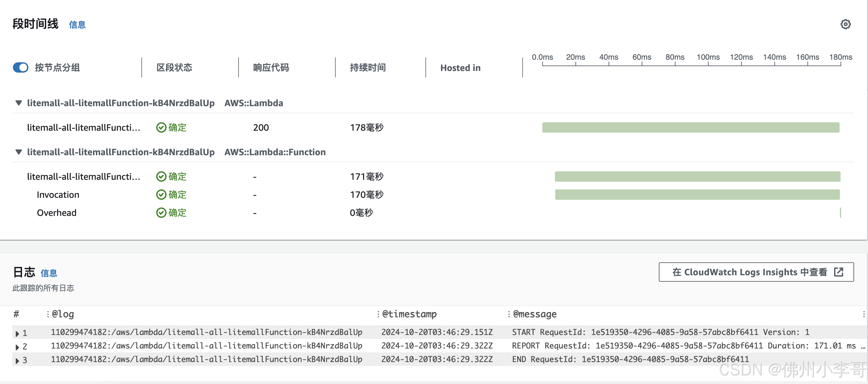Click the status checkmark on the 171毫秒 segment

click(x=161, y=177)
